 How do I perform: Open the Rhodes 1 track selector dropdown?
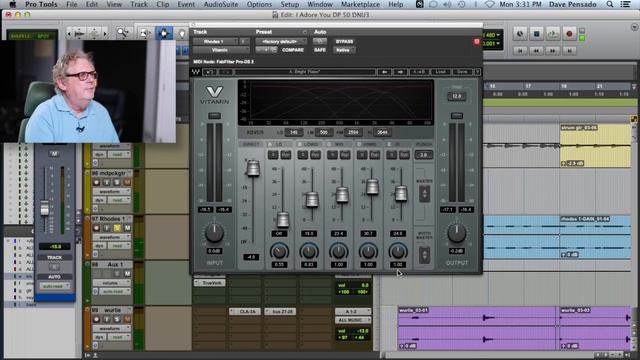tap(215, 42)
